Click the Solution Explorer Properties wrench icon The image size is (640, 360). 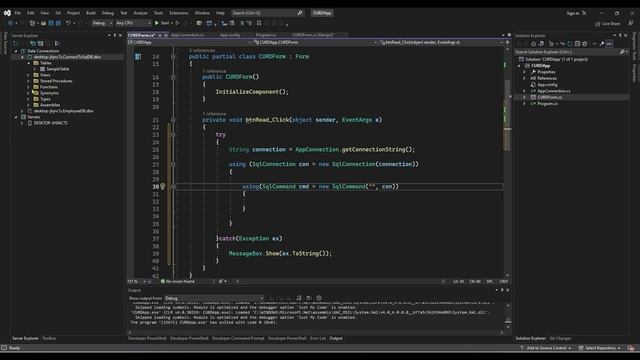tap(602, 44)
